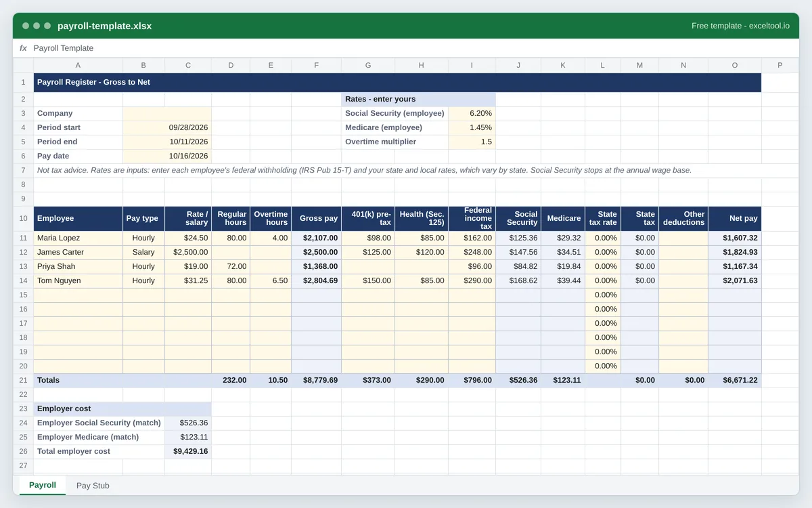
Task: Click the Pay type column heading
Action: pos(143,218)
